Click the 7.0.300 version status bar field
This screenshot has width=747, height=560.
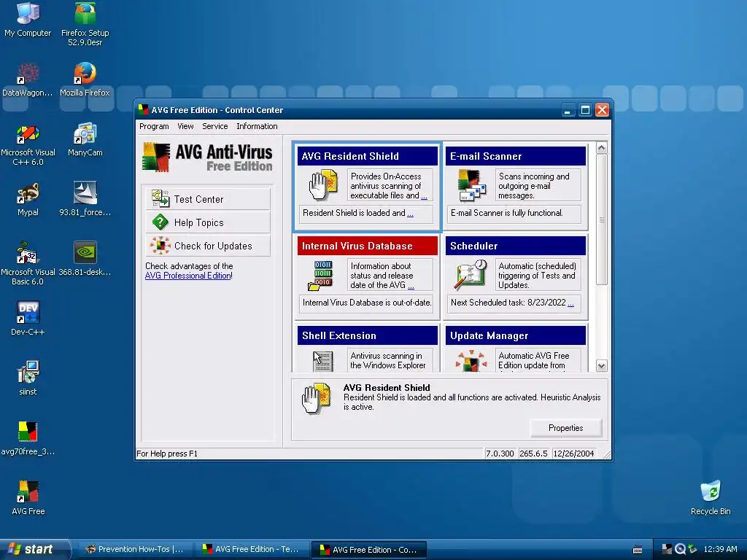[x=500, y=454]
